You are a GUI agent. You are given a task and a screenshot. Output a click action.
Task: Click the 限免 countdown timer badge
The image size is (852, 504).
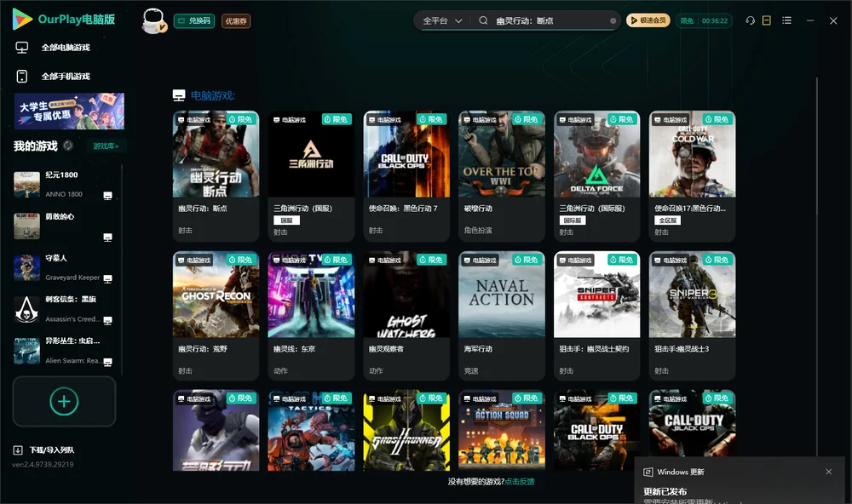(704, 20)
